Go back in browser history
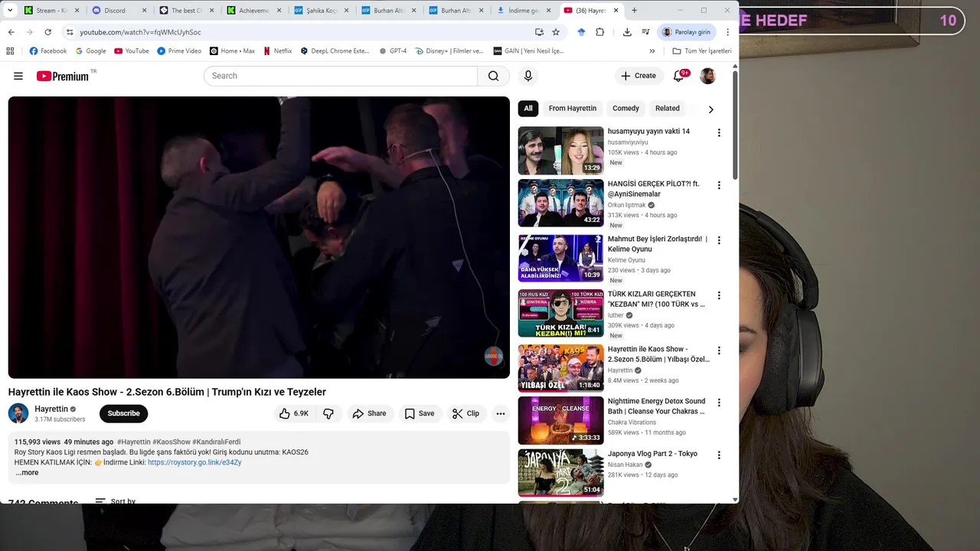980x551 pixels. [11, 32]
